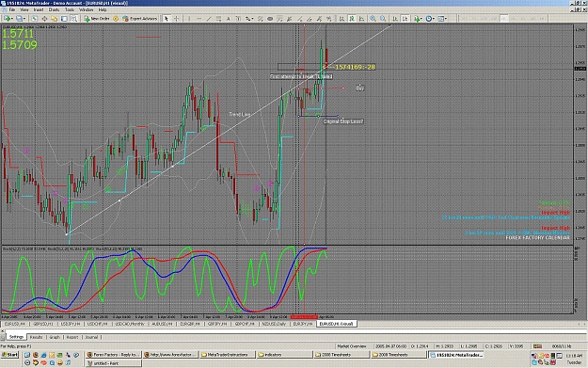Click the 'Buy' label on chart
Viewport: 588px width, 368px height.
[x=359, y=88]
